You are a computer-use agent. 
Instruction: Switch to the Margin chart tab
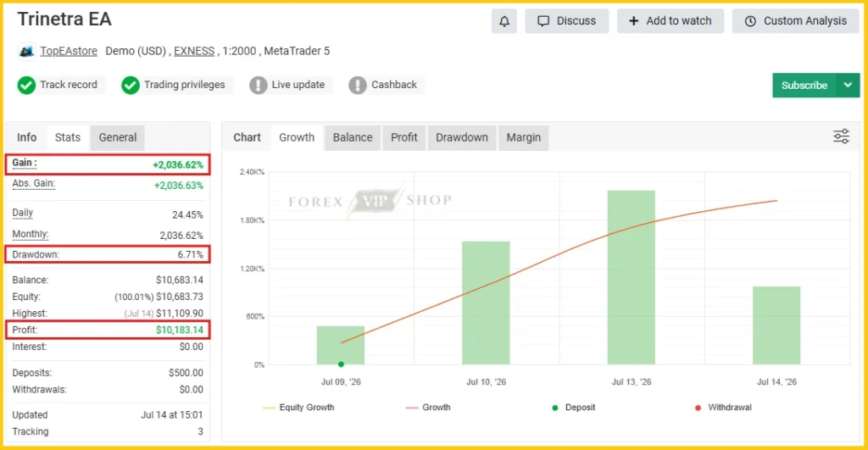524,137
